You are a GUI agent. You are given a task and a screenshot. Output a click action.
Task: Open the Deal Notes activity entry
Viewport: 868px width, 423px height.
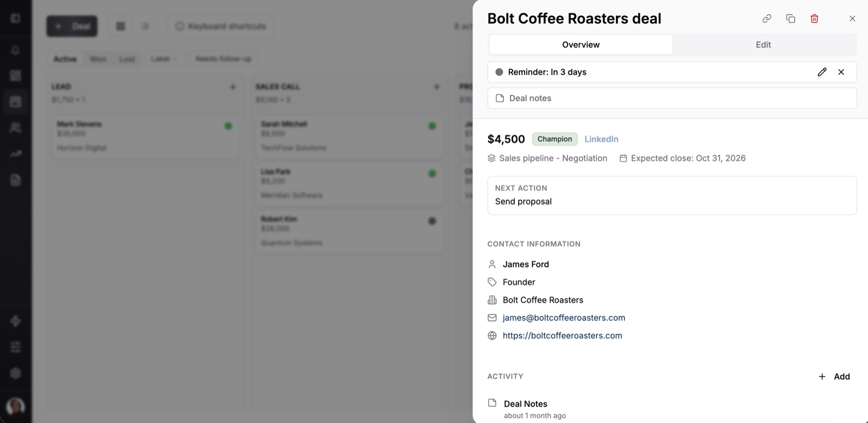(x=525, y=403)
